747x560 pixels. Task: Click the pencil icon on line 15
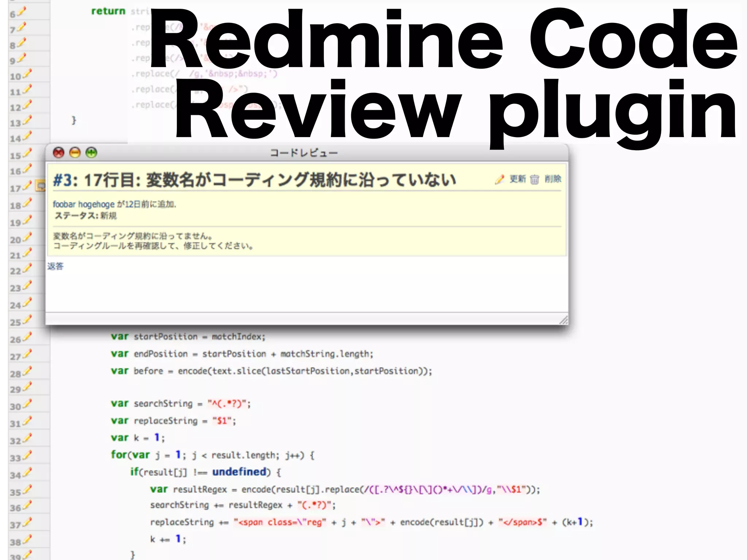coord(27,153)
